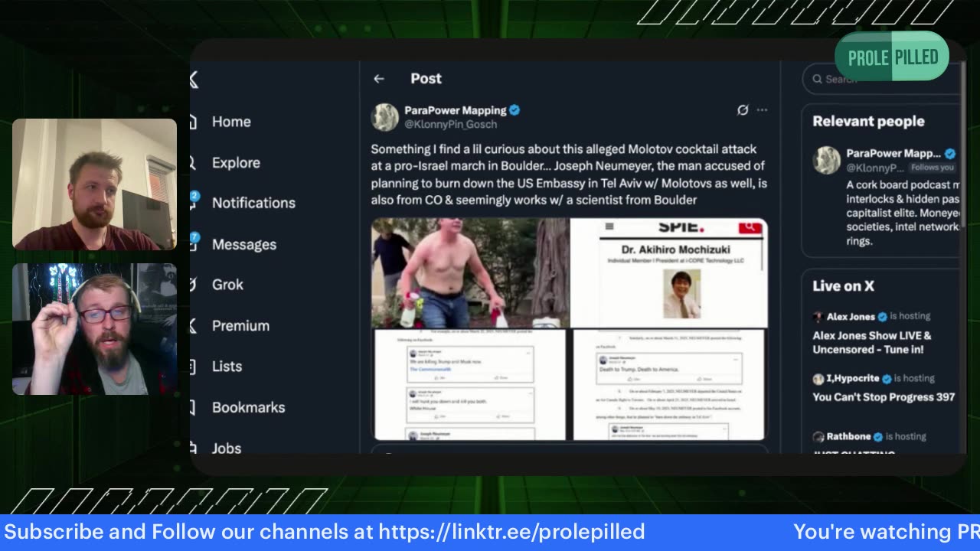Click Rathbone host name
Viewport: 980px width, 551px height.
[x=848, y=436]
